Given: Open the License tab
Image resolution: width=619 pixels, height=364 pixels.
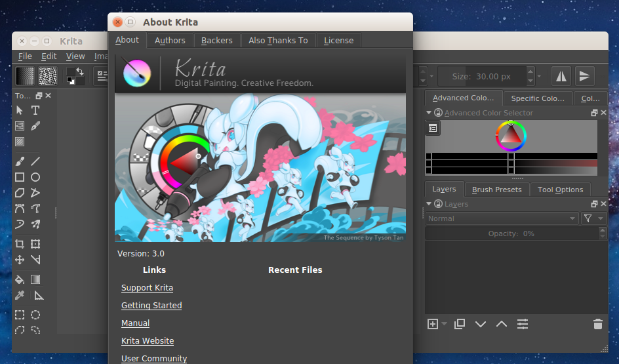Looking at the screenshot, I should click(339, 40).
